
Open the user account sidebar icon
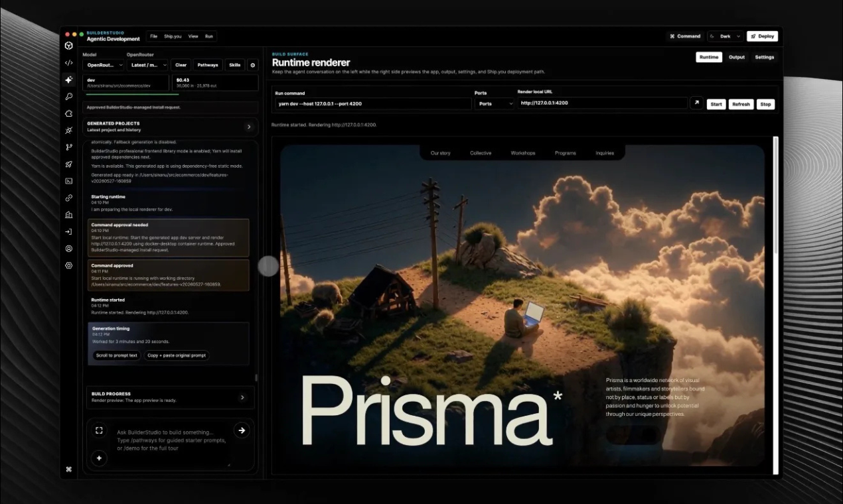pyautogui.click(x=68, y=249)
